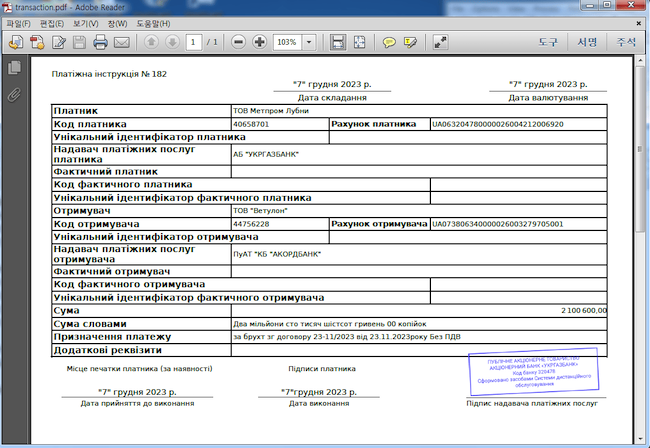Screen dimensions: 650x448
Task: Click the Підписи платника label
Action: click(x=322, y=368)
